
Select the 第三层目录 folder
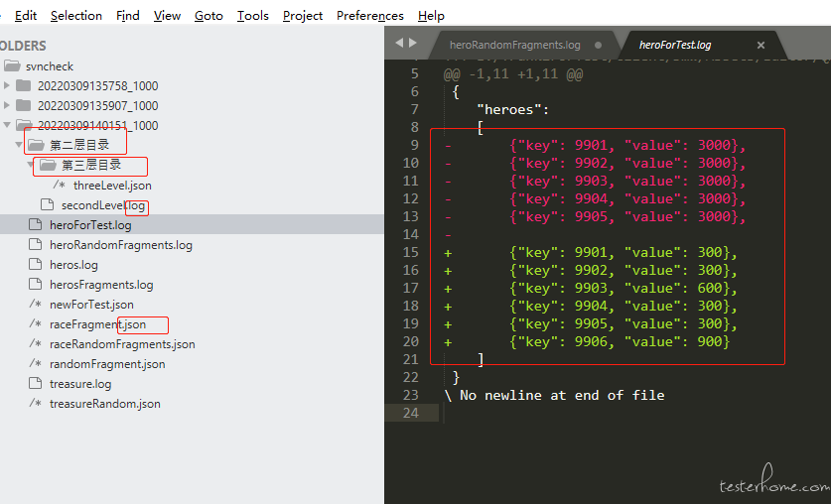91,165
